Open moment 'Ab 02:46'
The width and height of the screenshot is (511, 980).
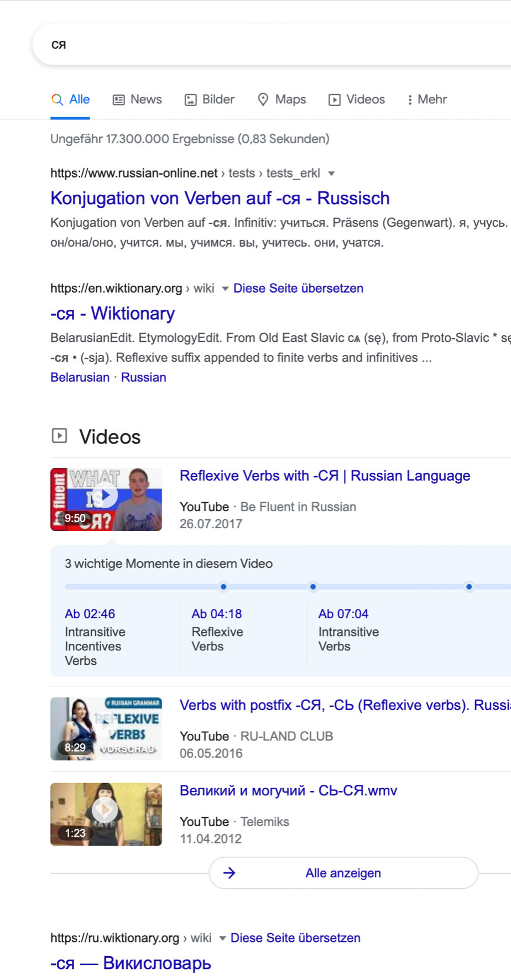click(x=90, y=614)
